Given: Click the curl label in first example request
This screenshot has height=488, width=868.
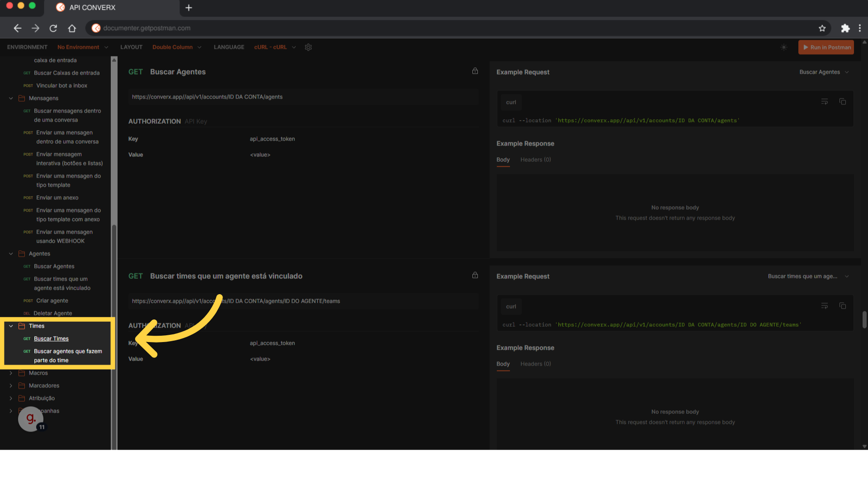Looking at the screenshot, I should click(511, 102).
